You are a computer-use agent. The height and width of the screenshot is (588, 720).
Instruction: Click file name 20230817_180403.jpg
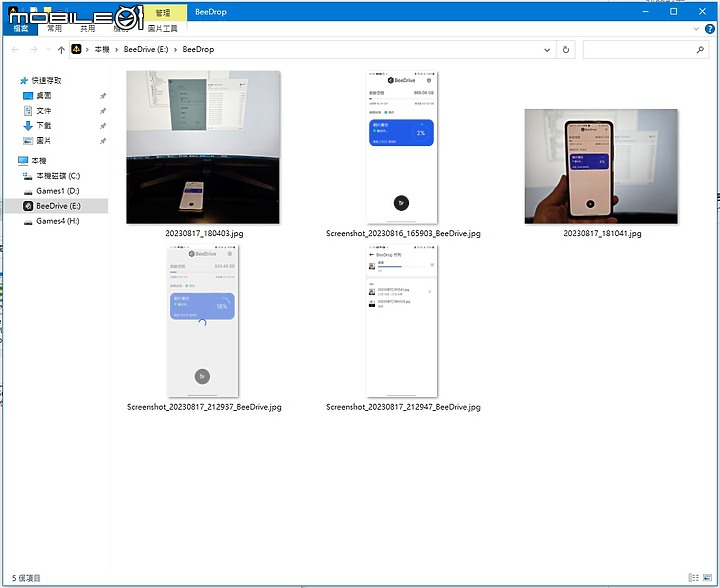click(204, 234)
